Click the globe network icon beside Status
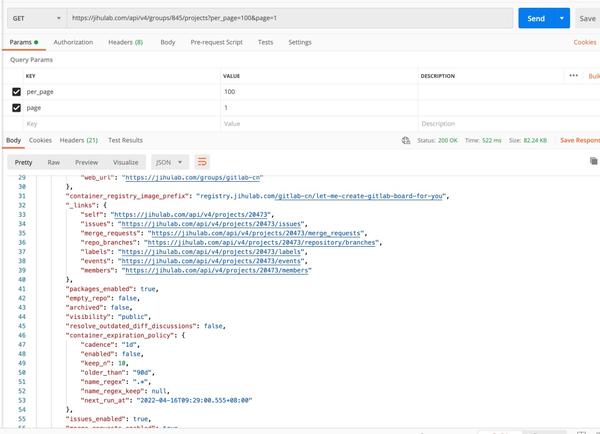This screenshot has width=600, height=434. click(405, 141)
